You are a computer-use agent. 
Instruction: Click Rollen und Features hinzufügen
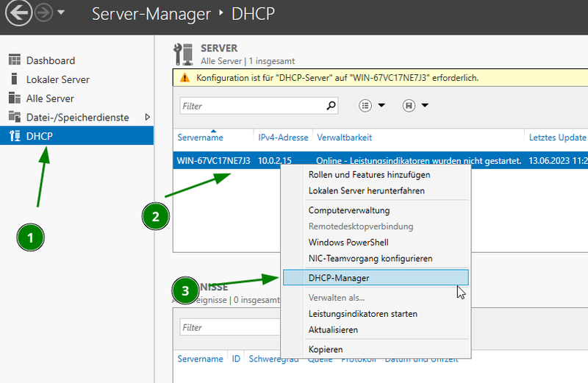click(369, 175)
